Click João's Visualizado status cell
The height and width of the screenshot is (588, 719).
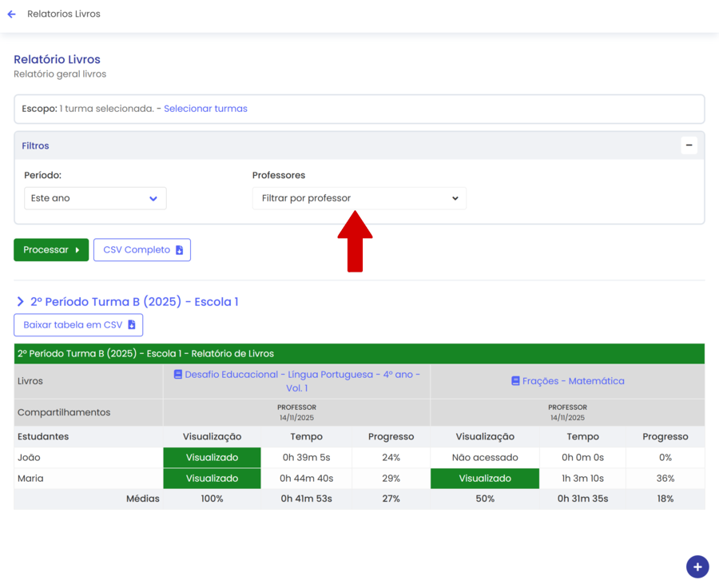tap(212, 458)
